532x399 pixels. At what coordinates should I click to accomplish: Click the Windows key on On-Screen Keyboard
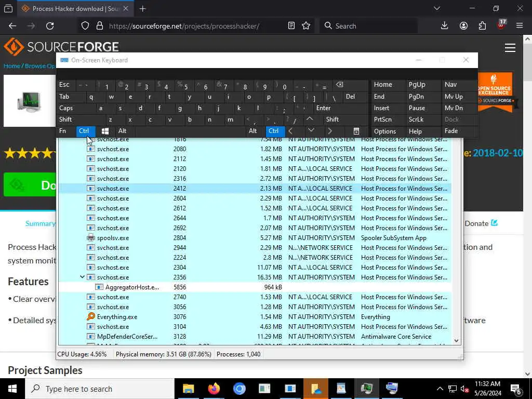[105, 131]
